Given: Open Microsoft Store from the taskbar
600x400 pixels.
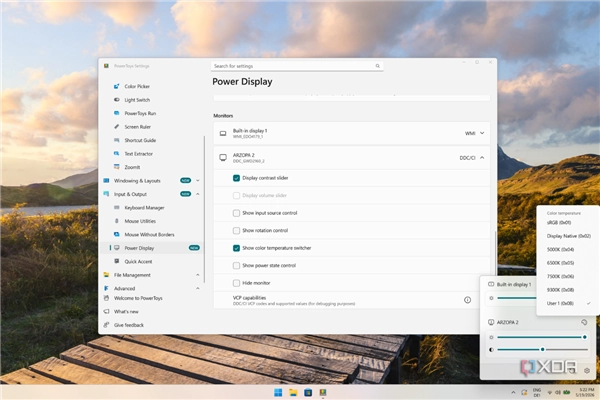Looking at the screenshot, I should coord(308,392).
